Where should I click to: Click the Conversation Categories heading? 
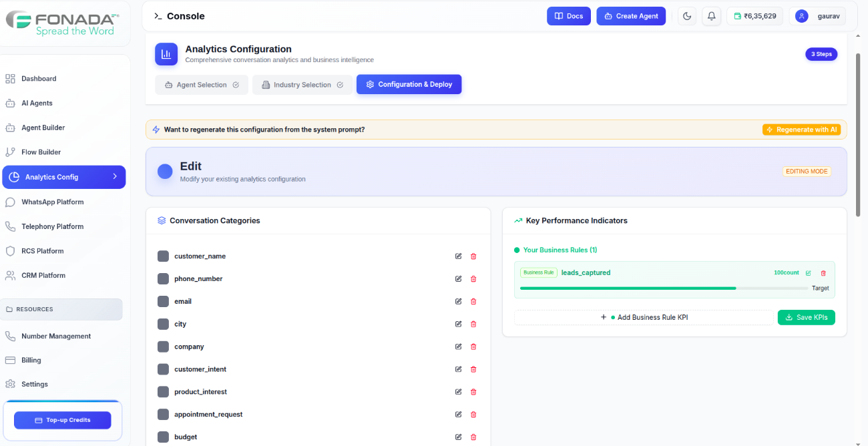click(215, 221)
